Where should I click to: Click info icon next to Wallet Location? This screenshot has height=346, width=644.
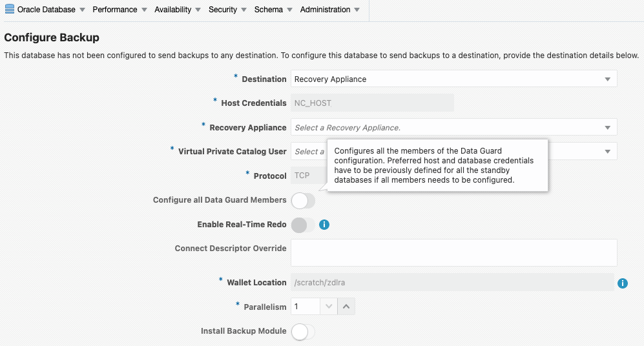pyautogui.click(x=623, y=283)
